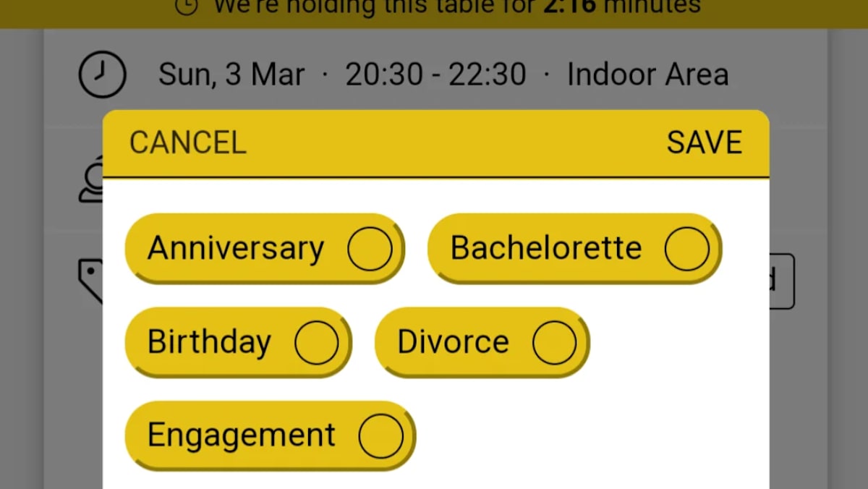Click the clock icon beside the reservation date

(x=102, y=74)
